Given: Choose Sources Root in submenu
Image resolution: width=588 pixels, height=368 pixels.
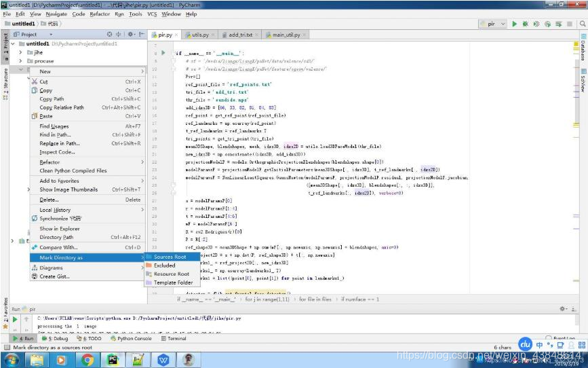Looking at the screenshot, I should click(172, 257).
